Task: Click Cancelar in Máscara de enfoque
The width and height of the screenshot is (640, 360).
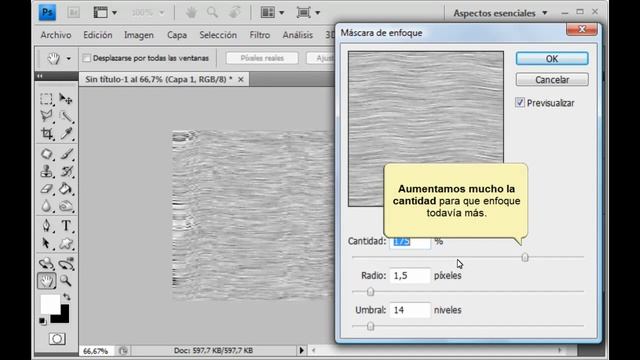Action: [x=552, y=80]
